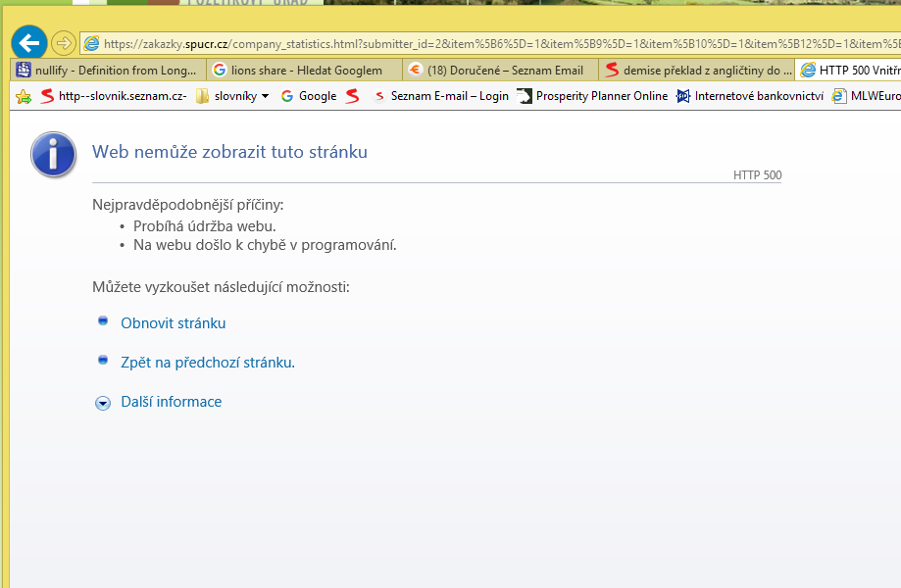Open Internetové bankovnictví bookmark

750,96
